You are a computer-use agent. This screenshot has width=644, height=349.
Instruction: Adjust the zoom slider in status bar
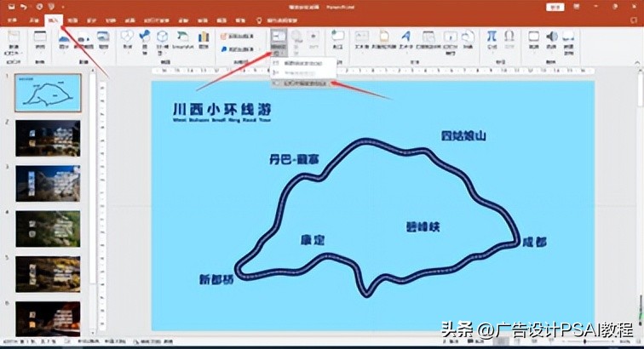pos(585,341)
